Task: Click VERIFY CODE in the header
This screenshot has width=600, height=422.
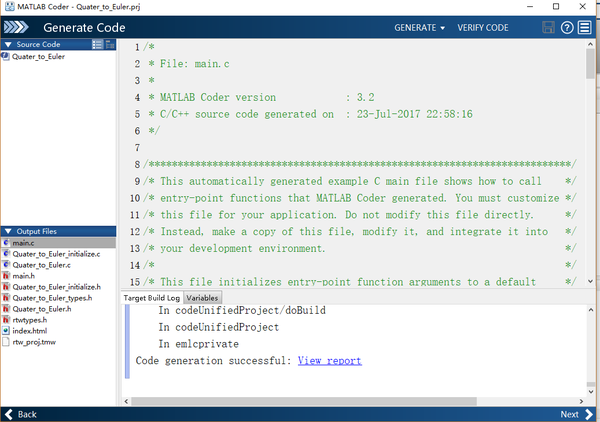Action: (486, 27)
